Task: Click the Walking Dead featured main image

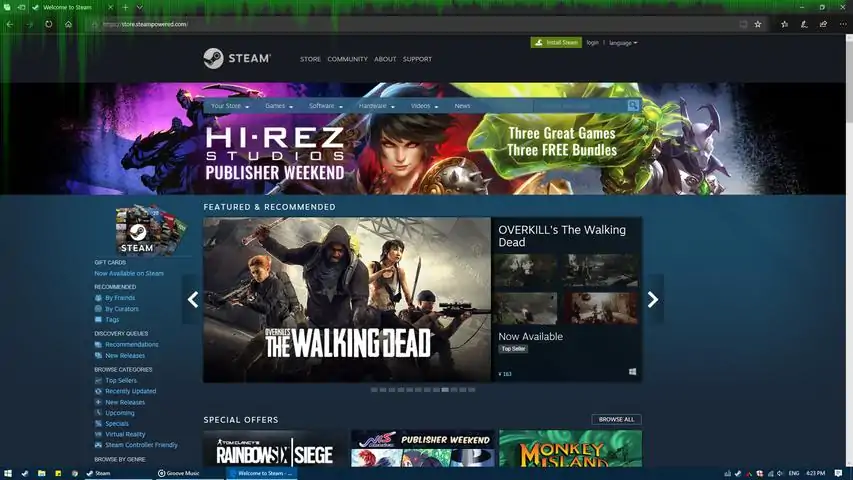Action: click(x=347, y=300)
